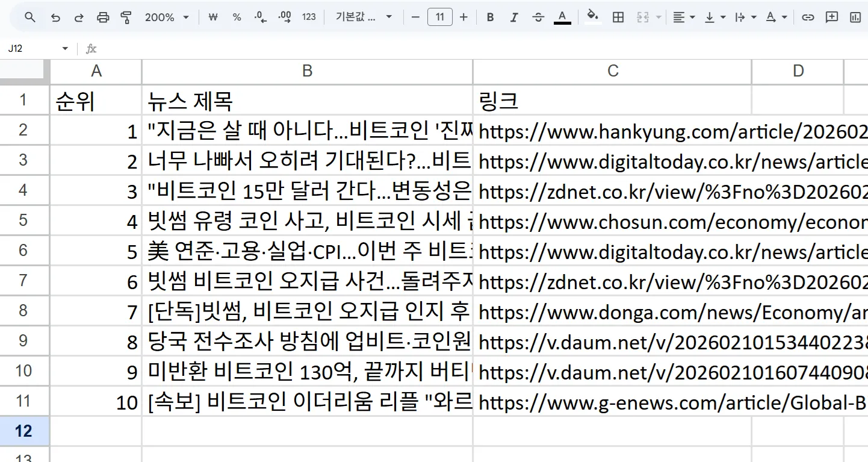Screen dimensions: 868x462
Task: Open the 200% zoom dropdown
Action: (167, 17)
